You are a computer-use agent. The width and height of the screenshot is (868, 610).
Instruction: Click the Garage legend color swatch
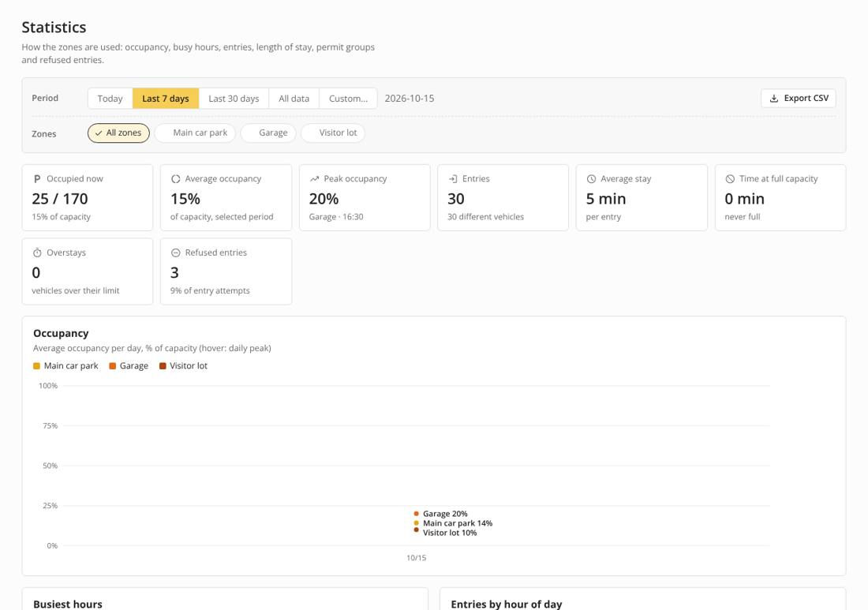click(112, 366)
